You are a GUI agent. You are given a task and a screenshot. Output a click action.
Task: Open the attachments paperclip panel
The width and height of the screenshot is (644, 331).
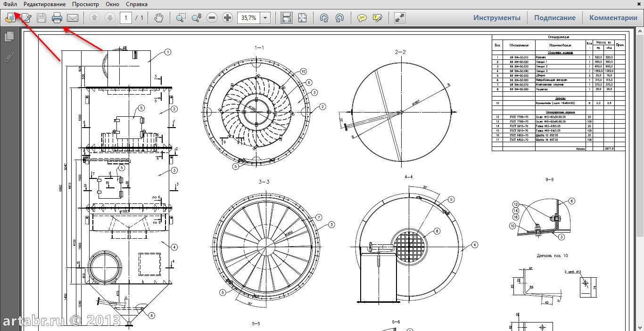[x=8, y=57]
